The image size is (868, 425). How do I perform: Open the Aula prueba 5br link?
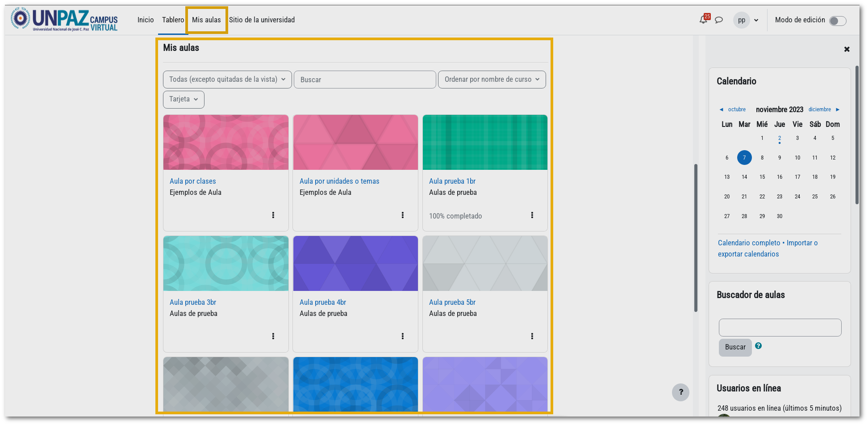point(452,302)
